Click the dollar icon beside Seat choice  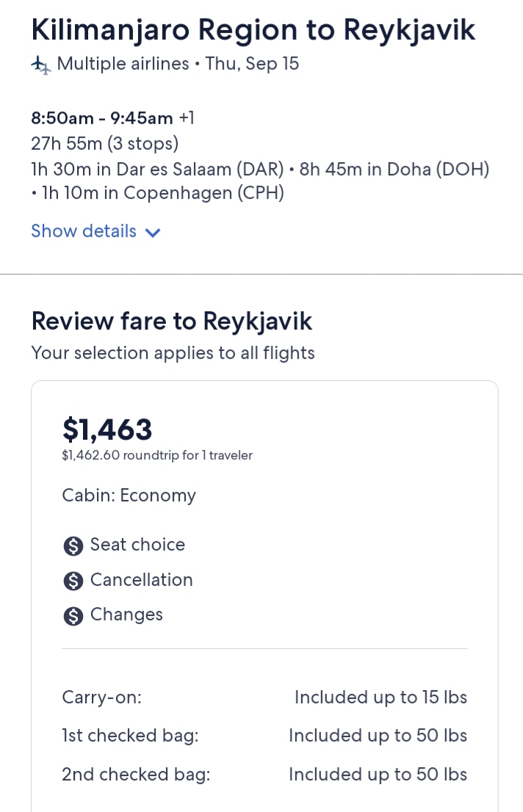tap(73, 545)
